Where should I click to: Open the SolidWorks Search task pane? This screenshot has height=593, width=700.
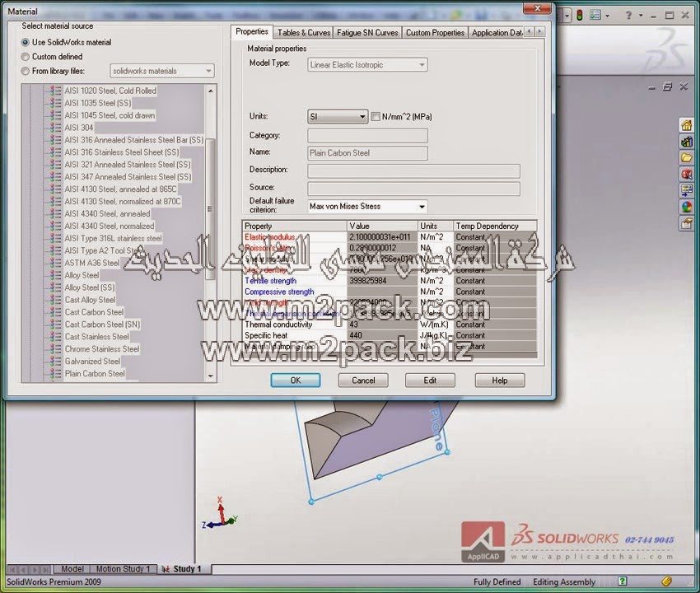[x=686, y=174]
